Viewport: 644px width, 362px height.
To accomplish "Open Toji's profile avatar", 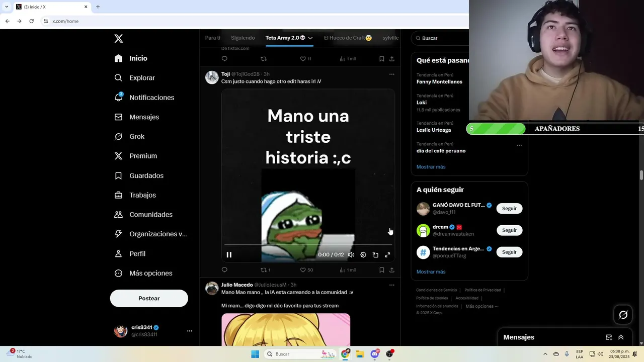I will [x=212, y=77].
